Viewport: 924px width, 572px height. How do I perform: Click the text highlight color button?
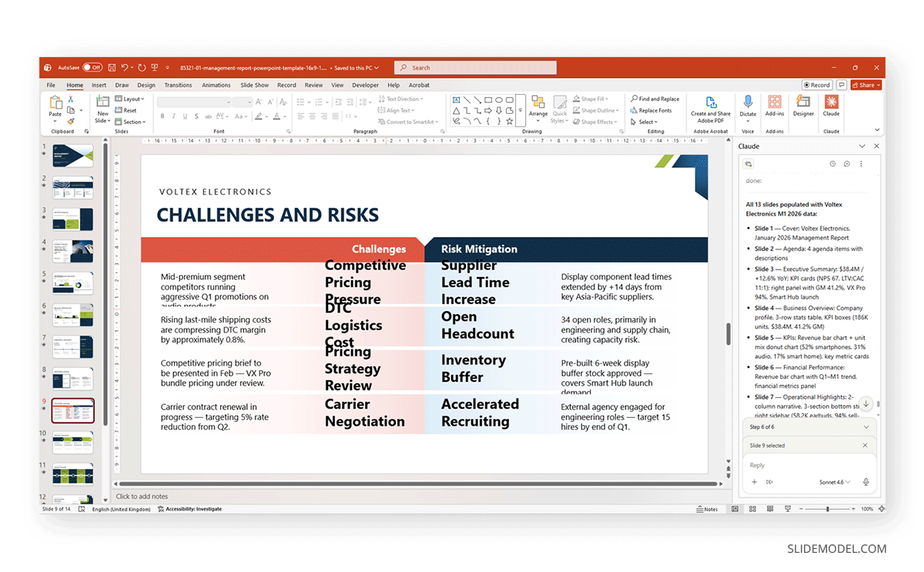pos(259,116)
